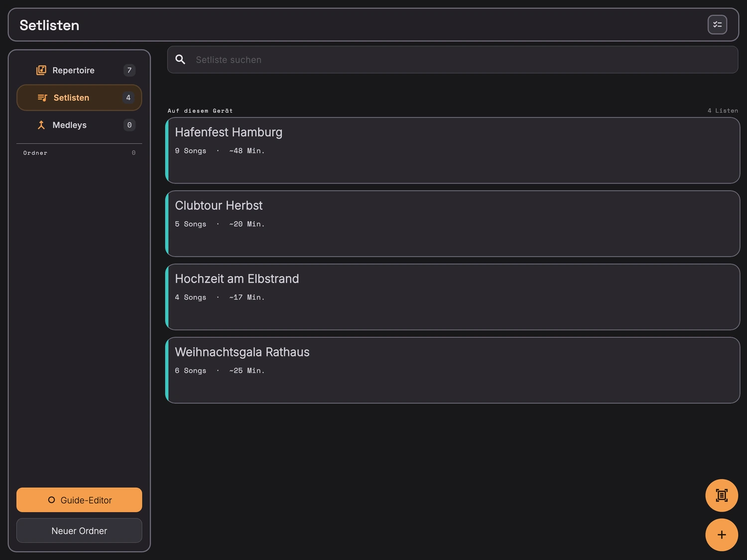Click the 'Auf diesem Gerät' header
The width and height of the screenshot is (747, 560).
click(200, 111)
